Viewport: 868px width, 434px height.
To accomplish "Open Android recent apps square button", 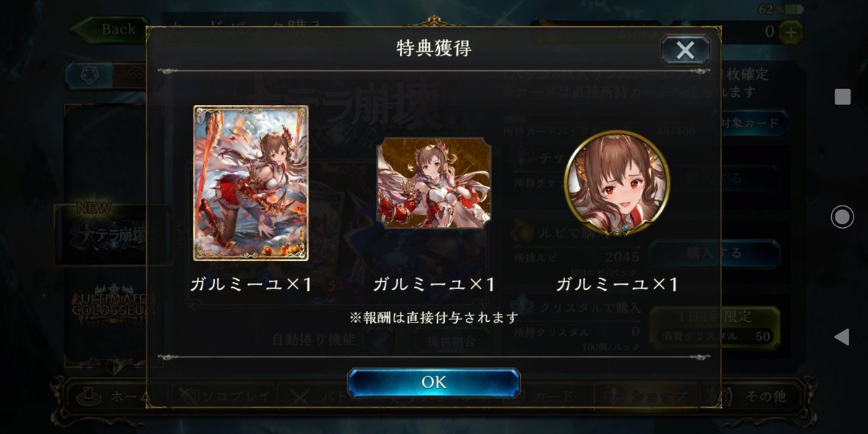I will point(842,97).
